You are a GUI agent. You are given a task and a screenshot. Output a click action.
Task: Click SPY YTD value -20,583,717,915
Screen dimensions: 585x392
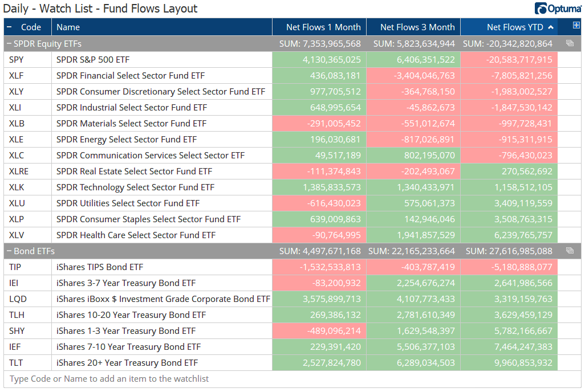click(x=519, y=60)
